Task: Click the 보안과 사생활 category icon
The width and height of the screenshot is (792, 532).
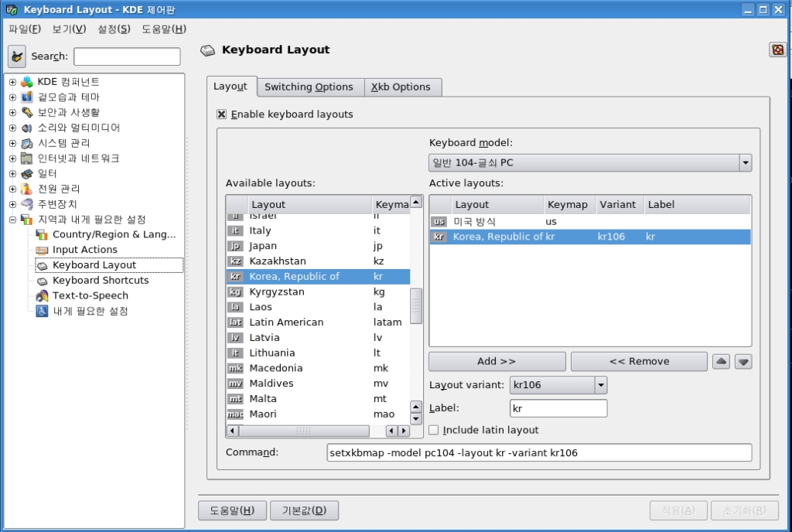Action: tap(27, 112)
